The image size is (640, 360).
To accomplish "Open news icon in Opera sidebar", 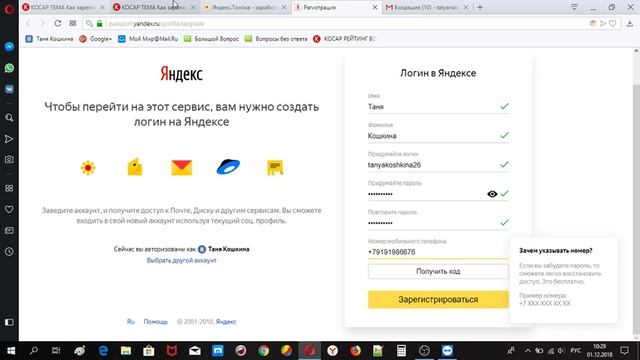I will 9,231.
